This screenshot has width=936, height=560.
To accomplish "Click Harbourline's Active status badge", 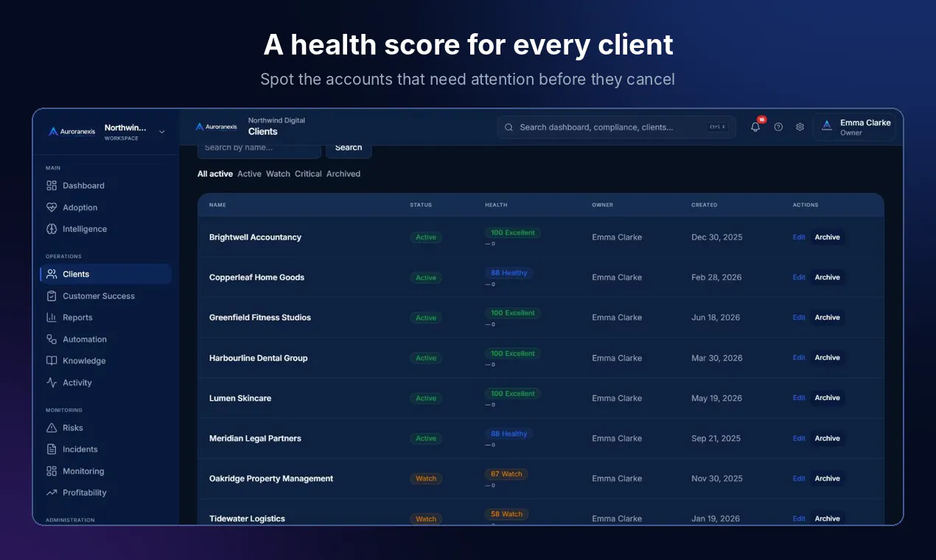I will coord(426,358).
